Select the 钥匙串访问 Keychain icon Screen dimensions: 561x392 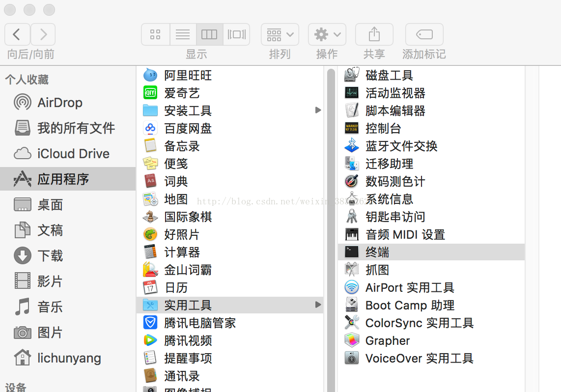click(x=352, y=217)
